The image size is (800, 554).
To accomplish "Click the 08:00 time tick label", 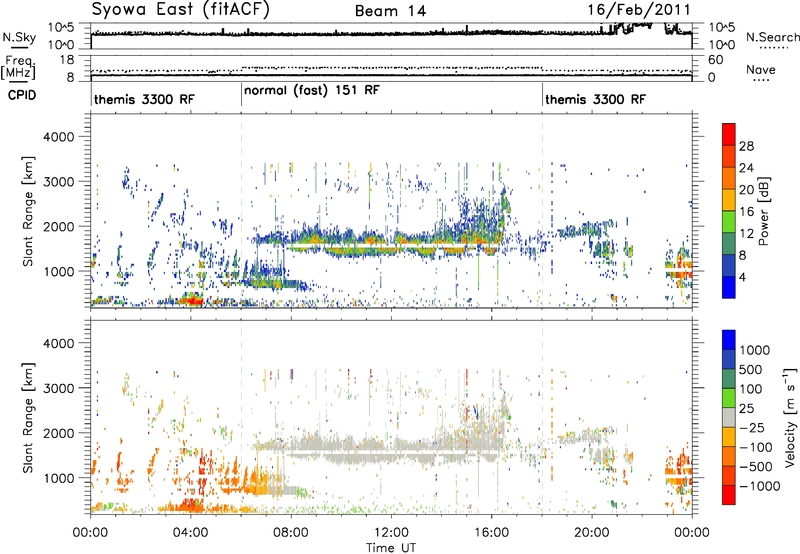I will coord(291,533).
